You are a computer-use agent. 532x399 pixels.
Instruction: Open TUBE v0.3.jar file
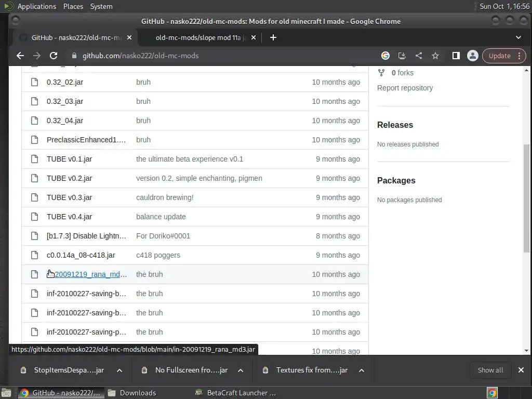[70, 197]
